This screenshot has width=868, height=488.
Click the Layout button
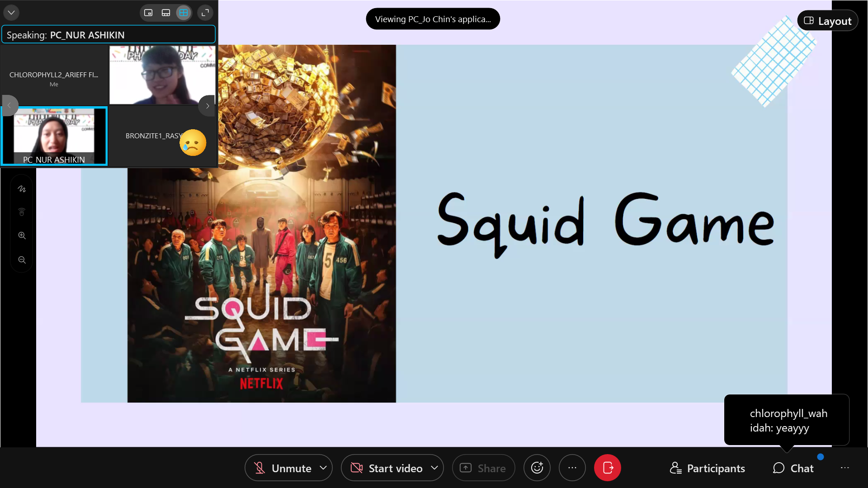[827, 21]
